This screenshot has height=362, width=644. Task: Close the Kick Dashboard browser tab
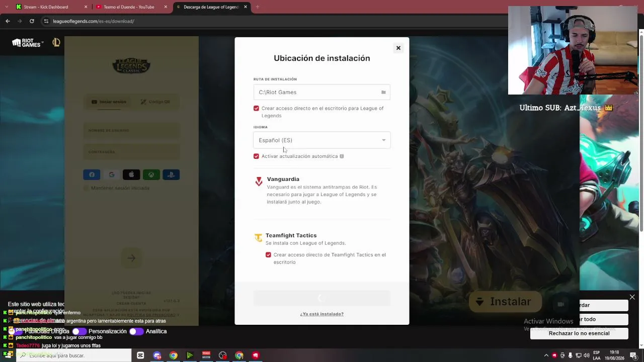(86, 7)
